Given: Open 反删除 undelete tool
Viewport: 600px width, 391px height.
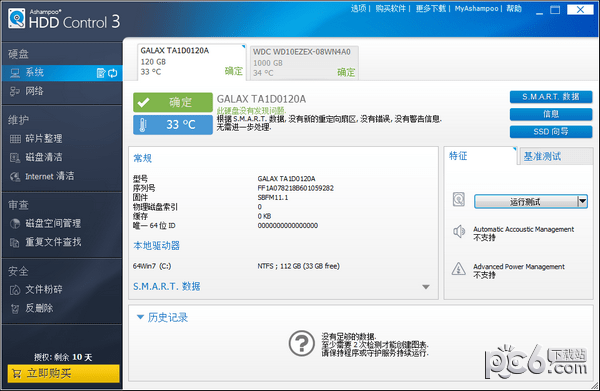Looking at the screenshot, I should pos(62,308).
